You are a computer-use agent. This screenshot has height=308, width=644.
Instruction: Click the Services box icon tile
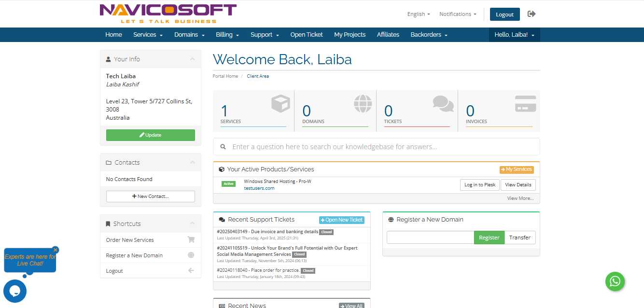(253, 111)
